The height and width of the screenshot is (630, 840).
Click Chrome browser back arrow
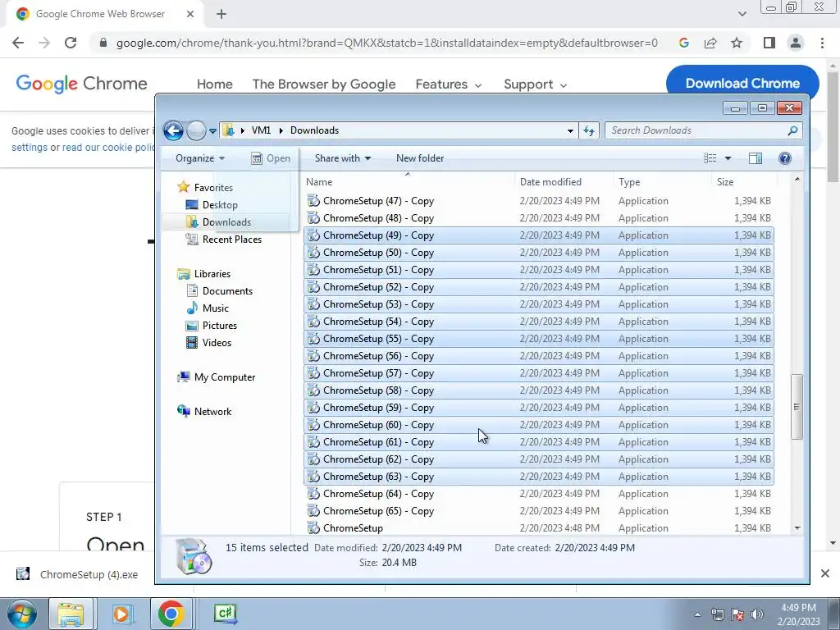coord(18,43)
